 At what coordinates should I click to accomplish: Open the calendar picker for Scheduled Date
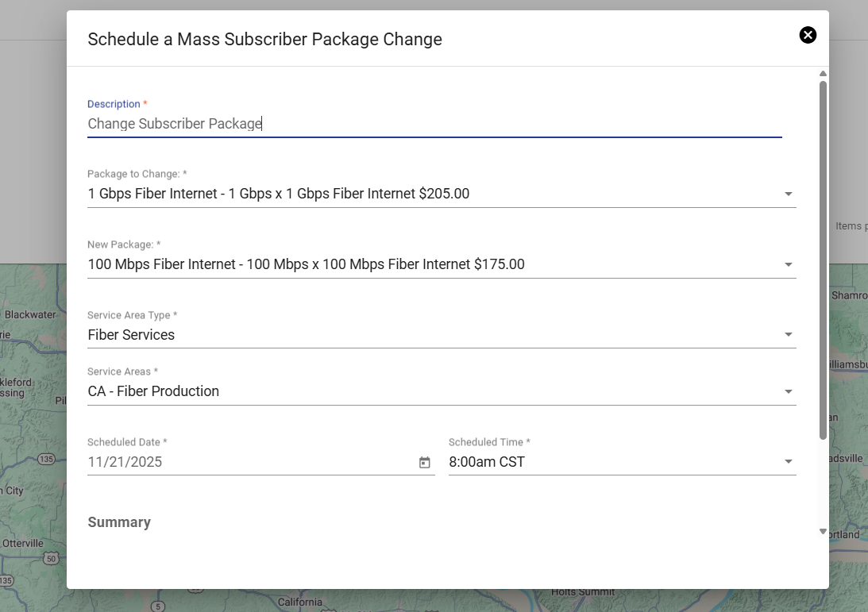point(425,462)
